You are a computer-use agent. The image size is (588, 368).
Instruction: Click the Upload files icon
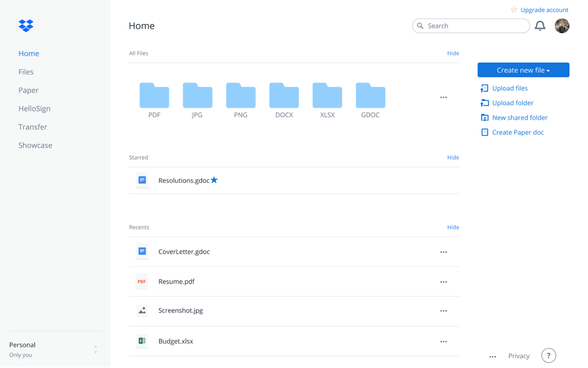point(485,88)
